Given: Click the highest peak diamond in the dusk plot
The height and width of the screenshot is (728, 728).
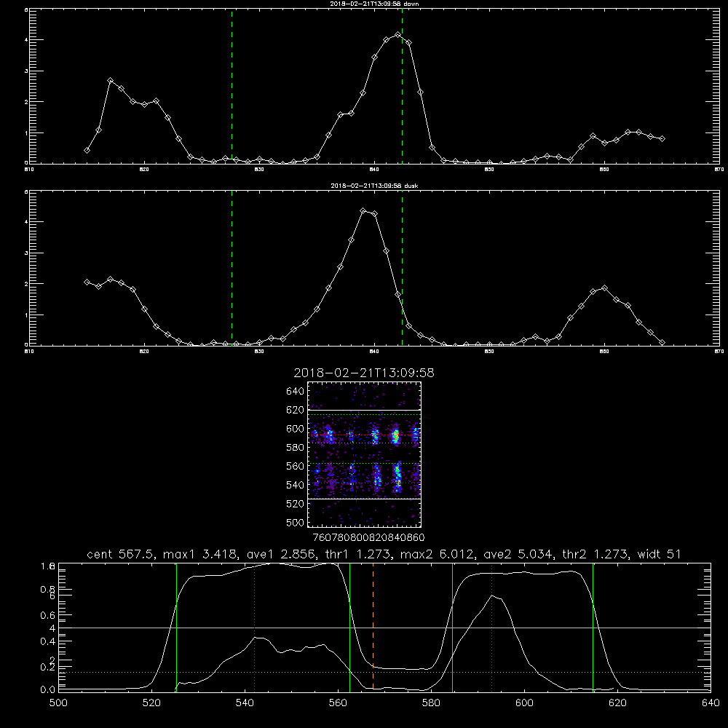Looking at the screenshot, I should (363, 211).
